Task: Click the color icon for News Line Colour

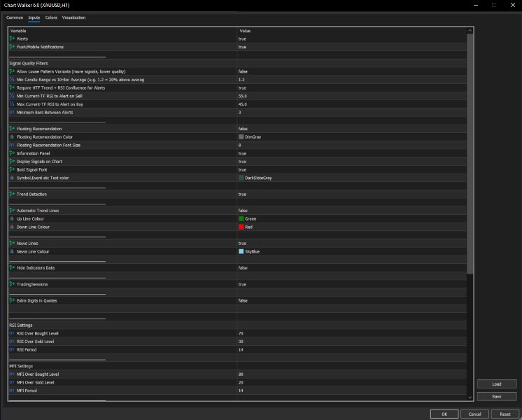Action: point(12,251)
